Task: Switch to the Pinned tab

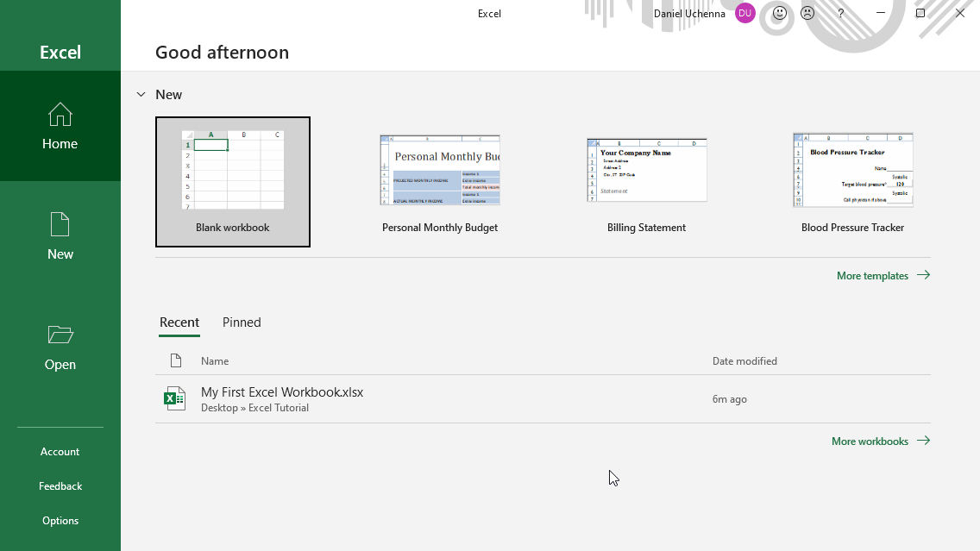Action: coord(242,322)
